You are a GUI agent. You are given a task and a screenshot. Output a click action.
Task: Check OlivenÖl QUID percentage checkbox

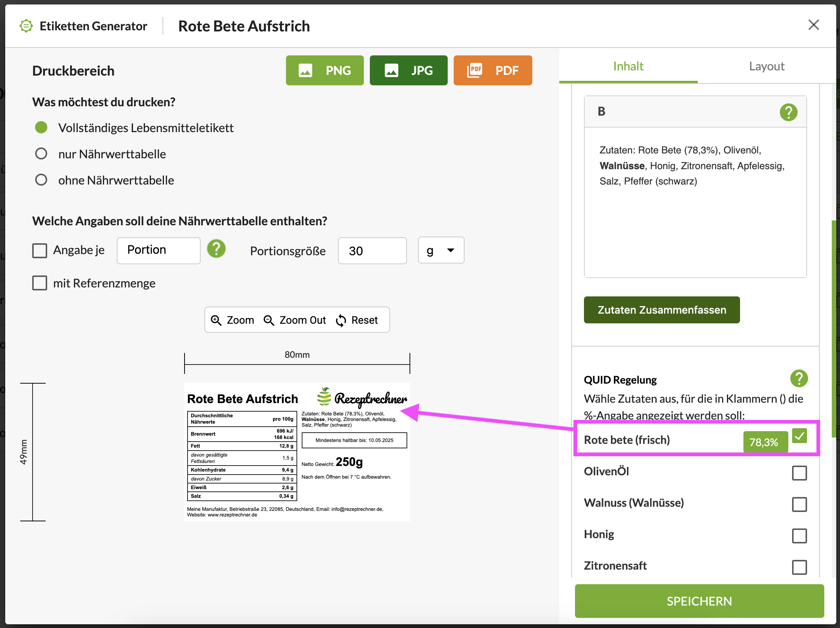click(x=799, y=473)
